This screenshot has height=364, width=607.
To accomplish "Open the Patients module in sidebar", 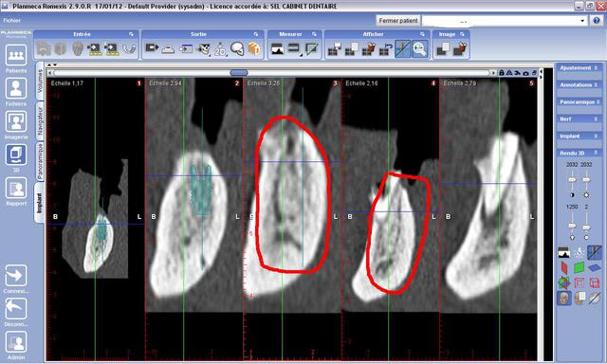I will pos(16,55).
